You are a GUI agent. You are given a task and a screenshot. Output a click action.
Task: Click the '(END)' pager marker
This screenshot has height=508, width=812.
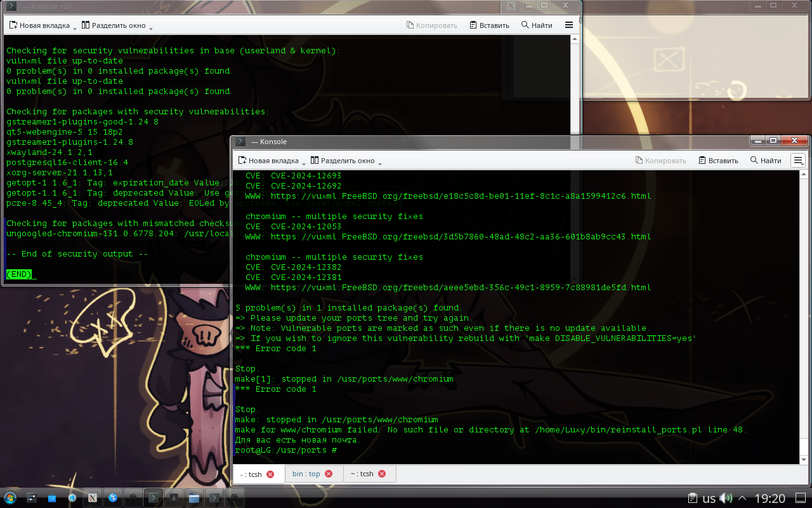(x=19, y=274)
